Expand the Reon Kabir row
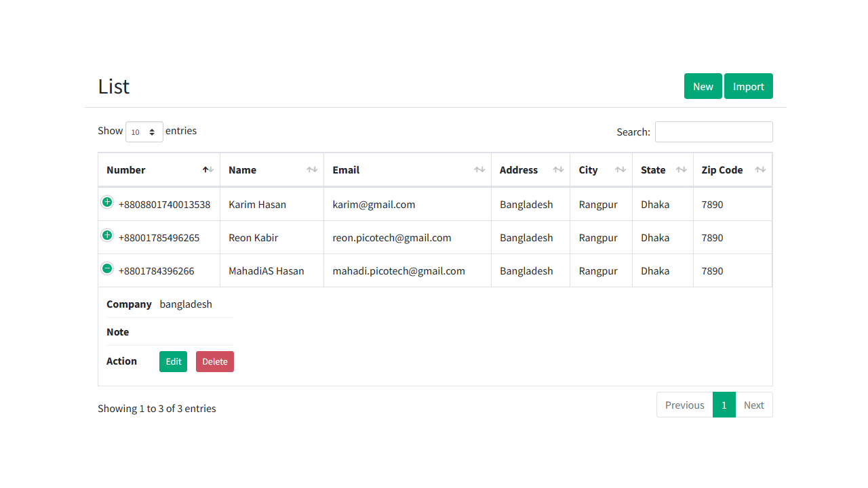868x488 pixels. (107, 235)
